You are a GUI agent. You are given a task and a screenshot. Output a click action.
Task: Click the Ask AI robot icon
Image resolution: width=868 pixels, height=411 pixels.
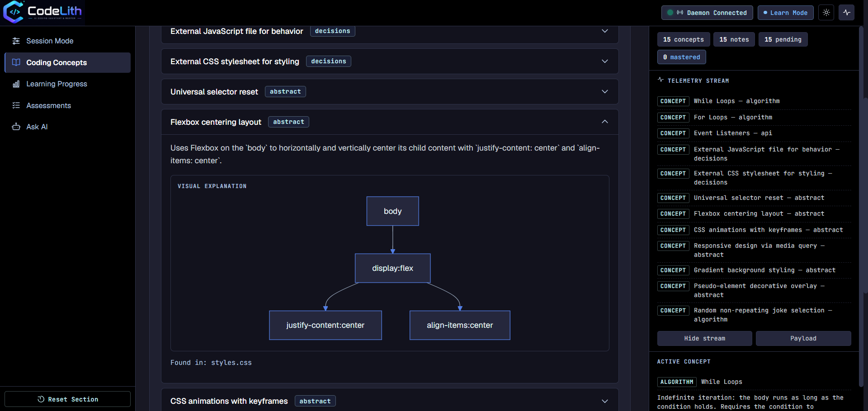tap(16, 127)
